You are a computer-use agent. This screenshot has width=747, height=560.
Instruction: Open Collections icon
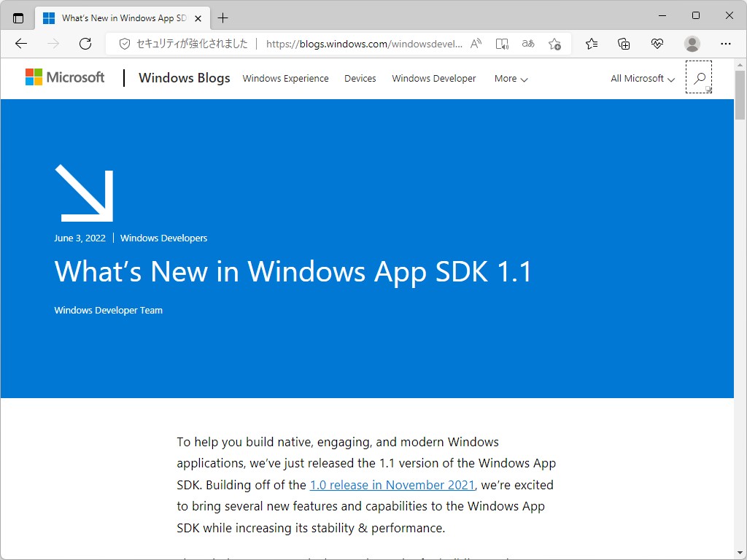624,44
